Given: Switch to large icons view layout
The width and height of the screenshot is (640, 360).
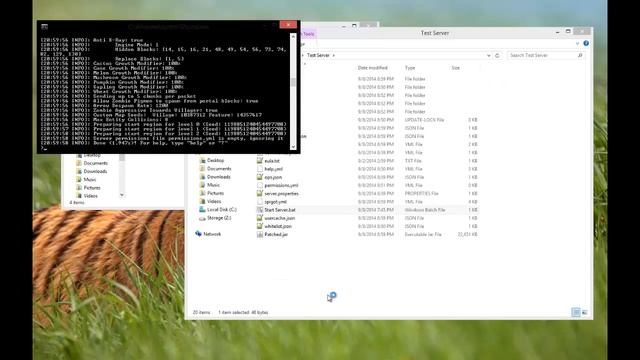Looking at the screenshot, I should [584, 313].
